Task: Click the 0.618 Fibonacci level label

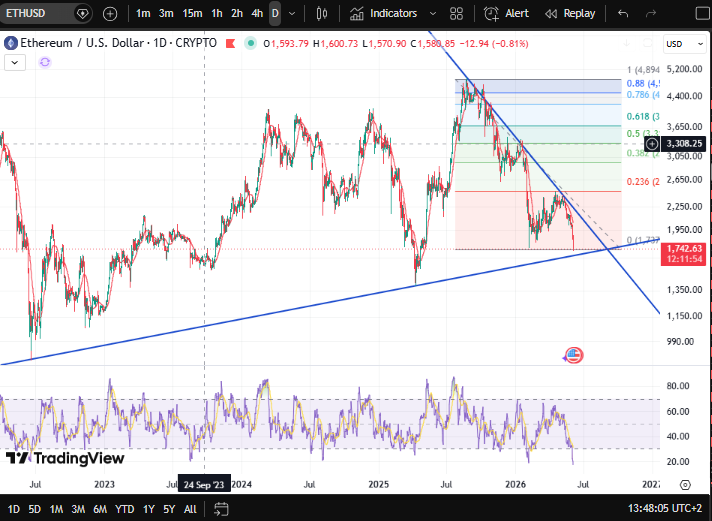Action: 643,117
